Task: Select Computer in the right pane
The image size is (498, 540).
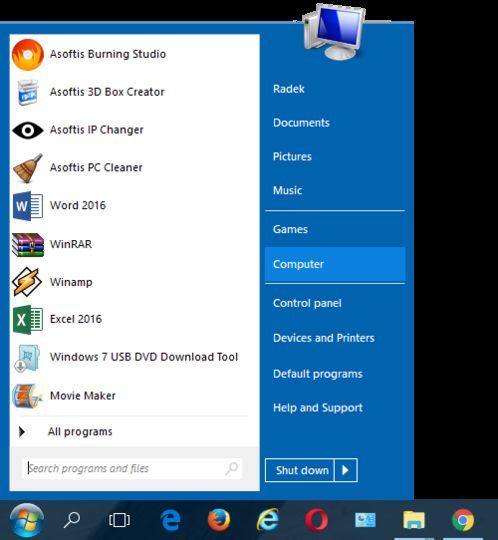Action: (335, 264)
